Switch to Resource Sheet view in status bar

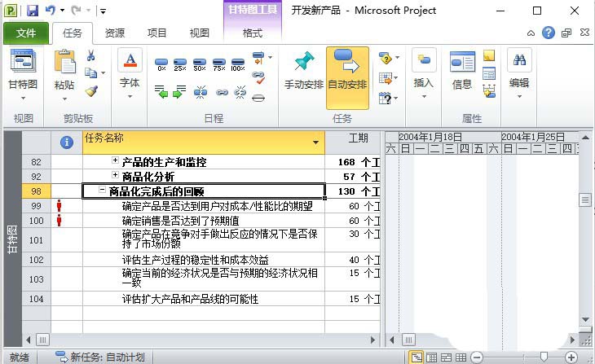461,357
